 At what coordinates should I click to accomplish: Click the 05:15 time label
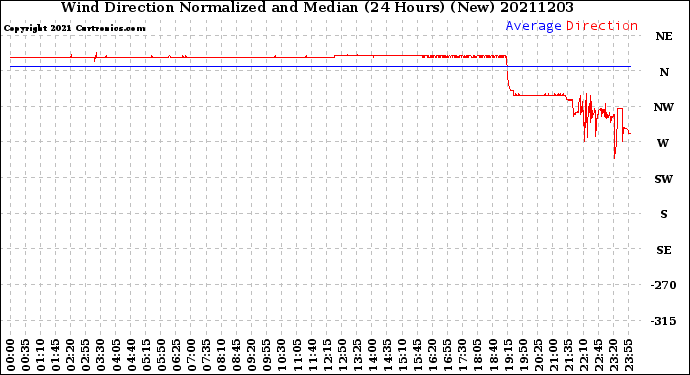146,355
